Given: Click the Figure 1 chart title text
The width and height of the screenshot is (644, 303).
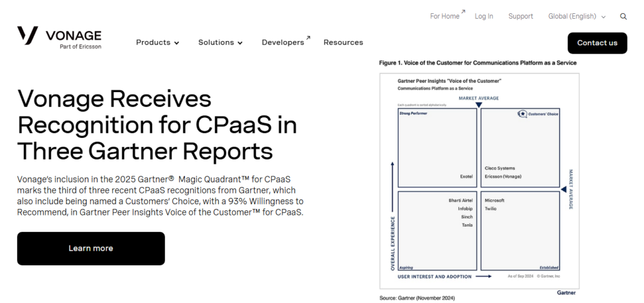Looking at the screenshot, I should click(x=478, y=63).
